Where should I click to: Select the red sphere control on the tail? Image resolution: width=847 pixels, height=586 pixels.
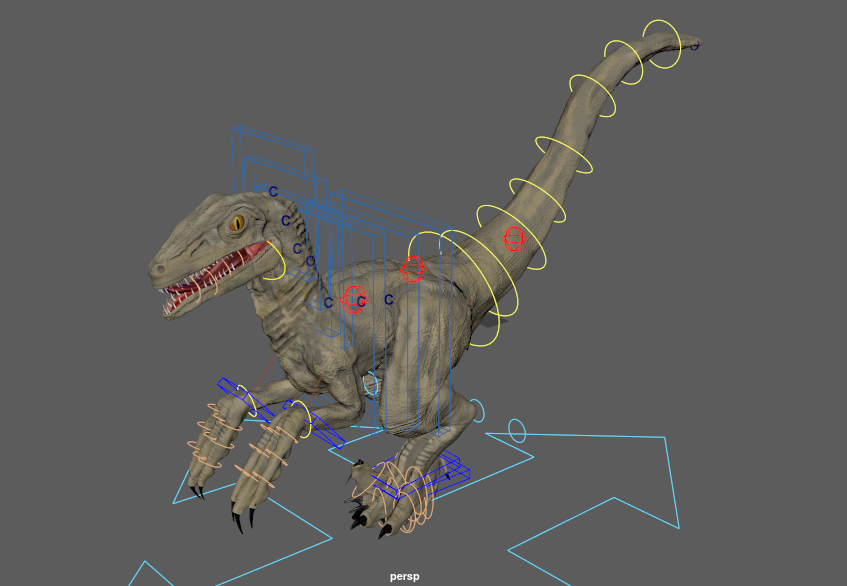tap(513, 239)
